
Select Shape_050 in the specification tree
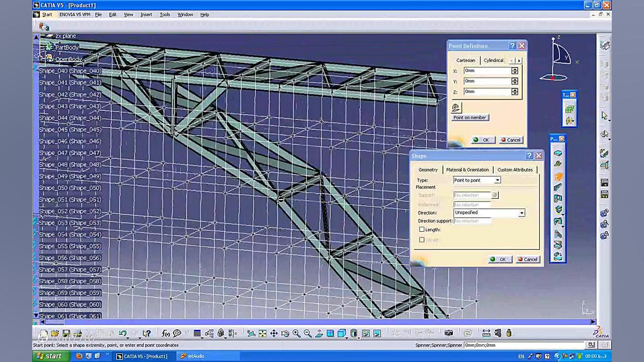pos(70,188)
